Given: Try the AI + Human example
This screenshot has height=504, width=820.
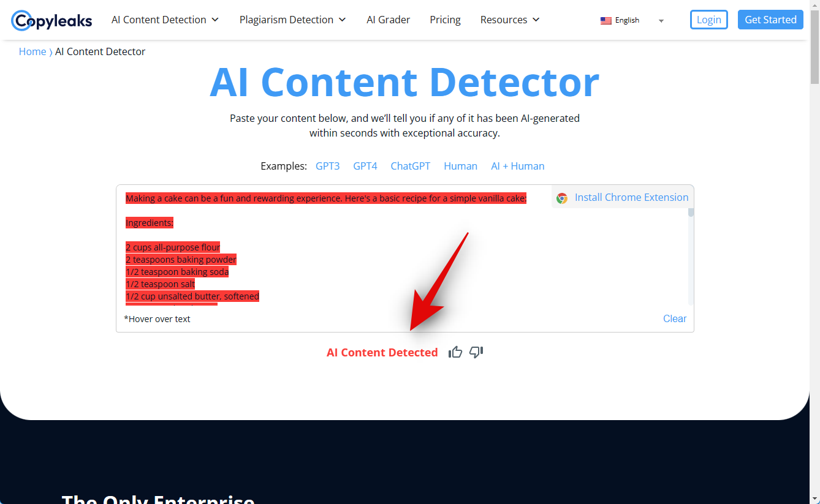Looking at the screenshot, I should (517, 166).
